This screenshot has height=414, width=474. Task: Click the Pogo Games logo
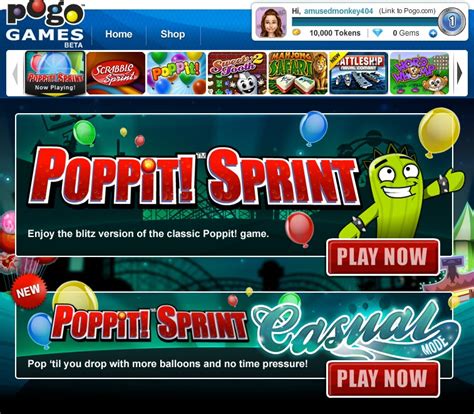pos(45,24)
